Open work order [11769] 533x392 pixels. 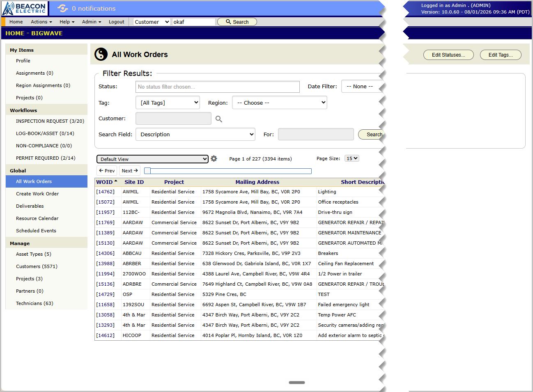[106, 222]
